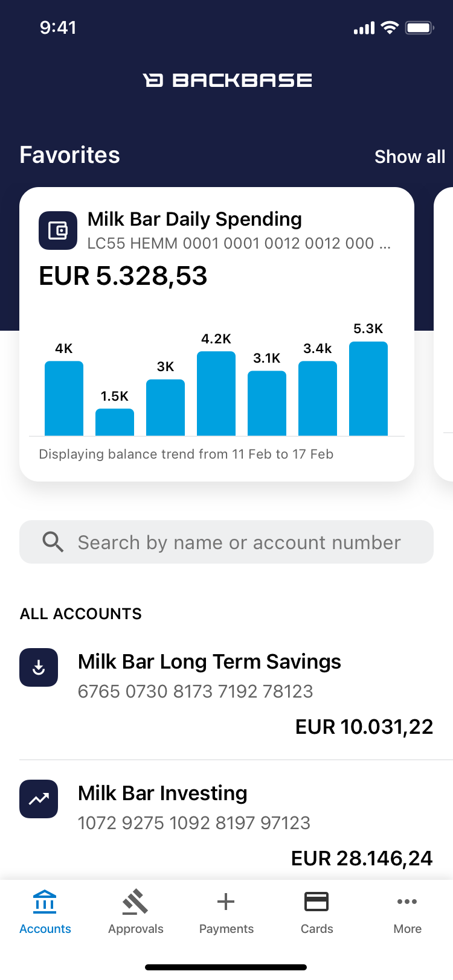The image size is (453, 980).
Task: Open the More tab
Action: (x=407, y=911)
